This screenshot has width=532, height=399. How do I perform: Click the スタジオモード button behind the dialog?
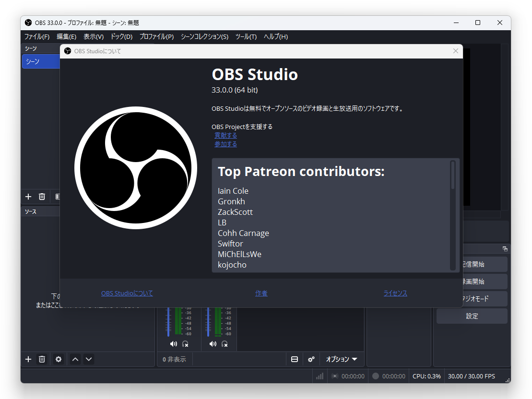pos(485,299)
